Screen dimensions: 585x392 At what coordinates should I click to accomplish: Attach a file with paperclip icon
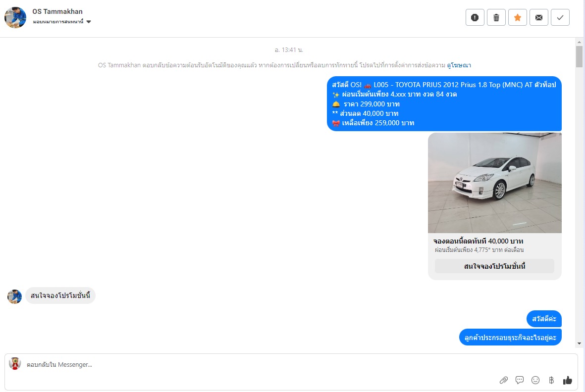pyautogui.click(x=504, y=380)
